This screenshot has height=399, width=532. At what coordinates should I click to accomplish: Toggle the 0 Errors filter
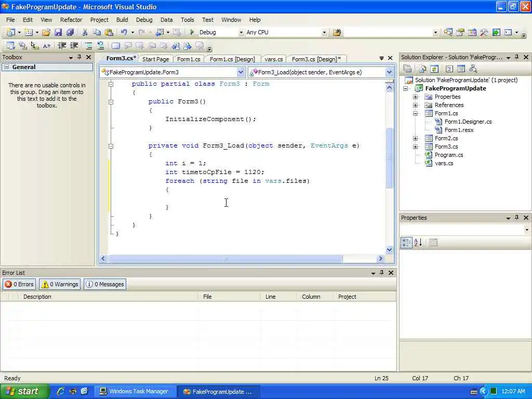[19, 284]
